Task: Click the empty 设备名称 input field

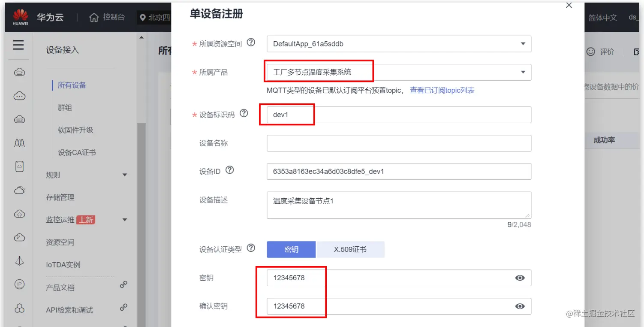Action: pos(399,143)
